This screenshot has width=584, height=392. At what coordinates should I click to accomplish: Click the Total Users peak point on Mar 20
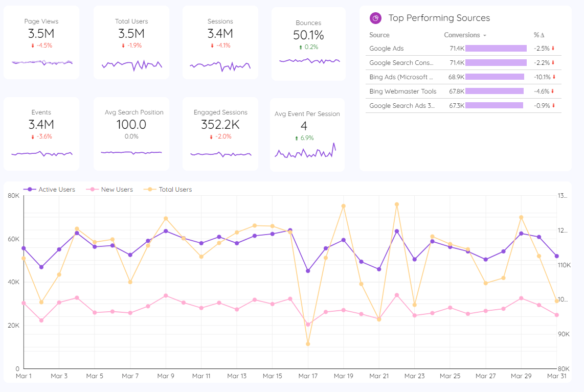pos(344,206)
